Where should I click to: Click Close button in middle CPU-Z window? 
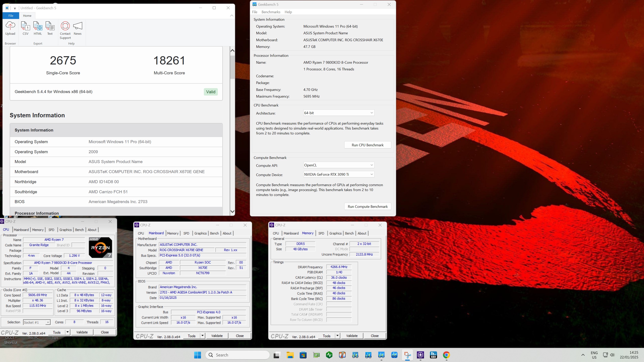point(240,336)
